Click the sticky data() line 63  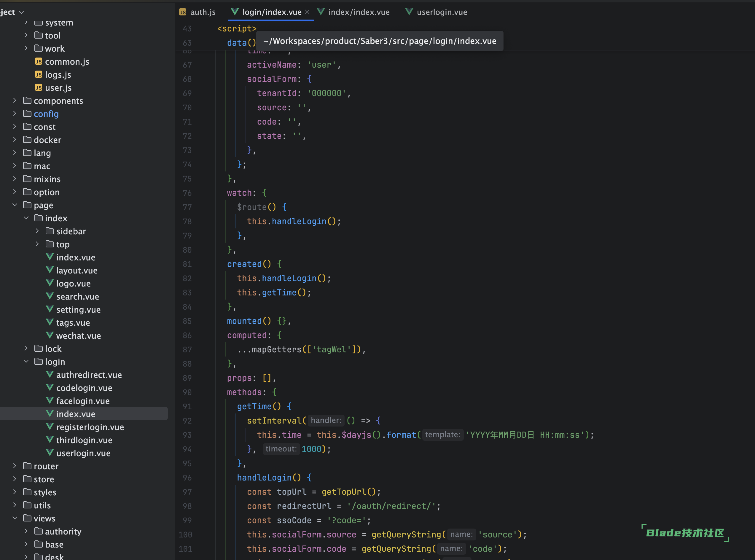(241, 43)
